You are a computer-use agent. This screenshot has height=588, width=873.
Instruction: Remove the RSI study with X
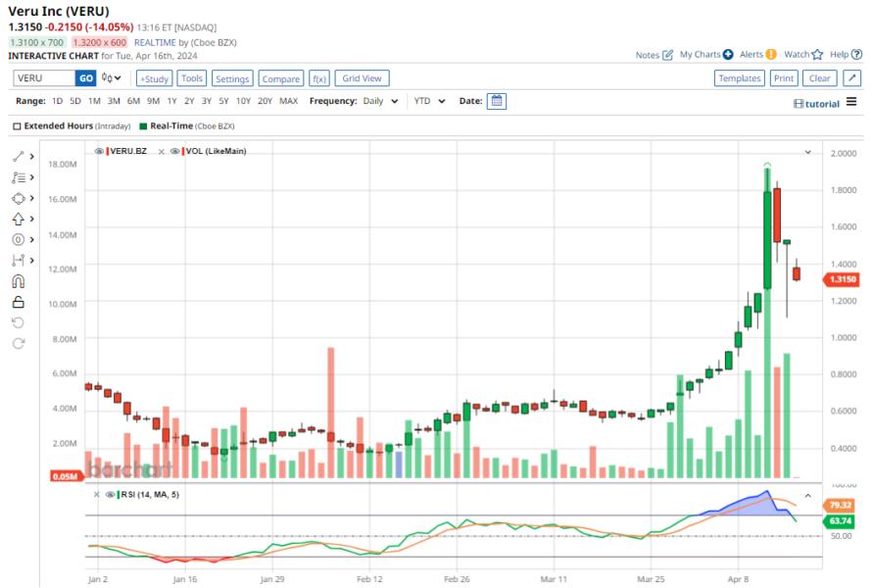pyautogui.click(x=96, y=495)
